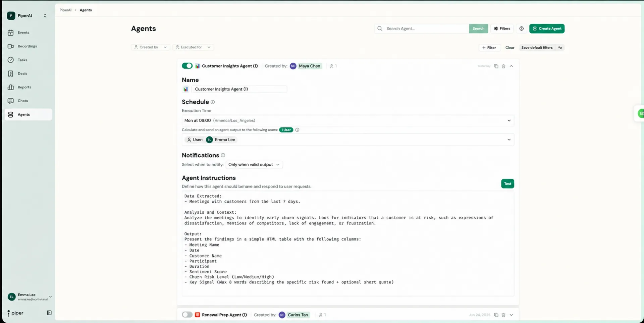Click Schedule info icon
This screenshot has height=323, width=644.
pyautogui.click(x=213, y=102)
